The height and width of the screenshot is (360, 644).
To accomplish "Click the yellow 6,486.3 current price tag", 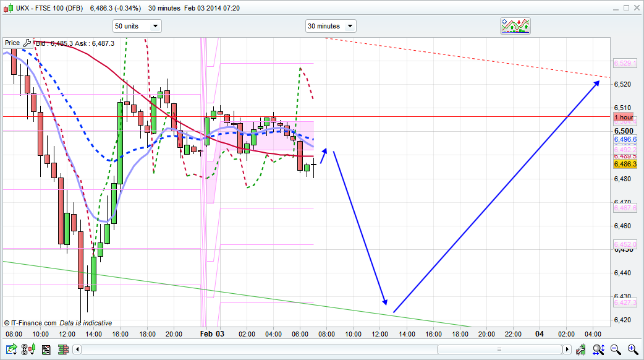I will [623, 165].
